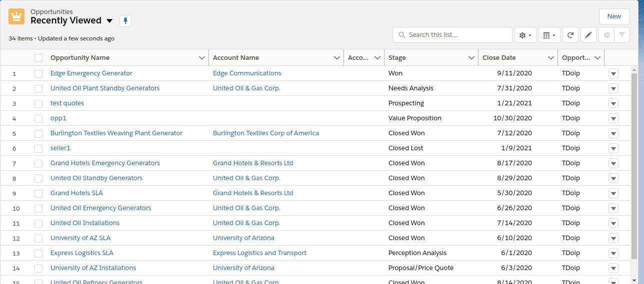
Task: Click the Proposal/Price Quote stage cell
Action: (x=421, y=268)
